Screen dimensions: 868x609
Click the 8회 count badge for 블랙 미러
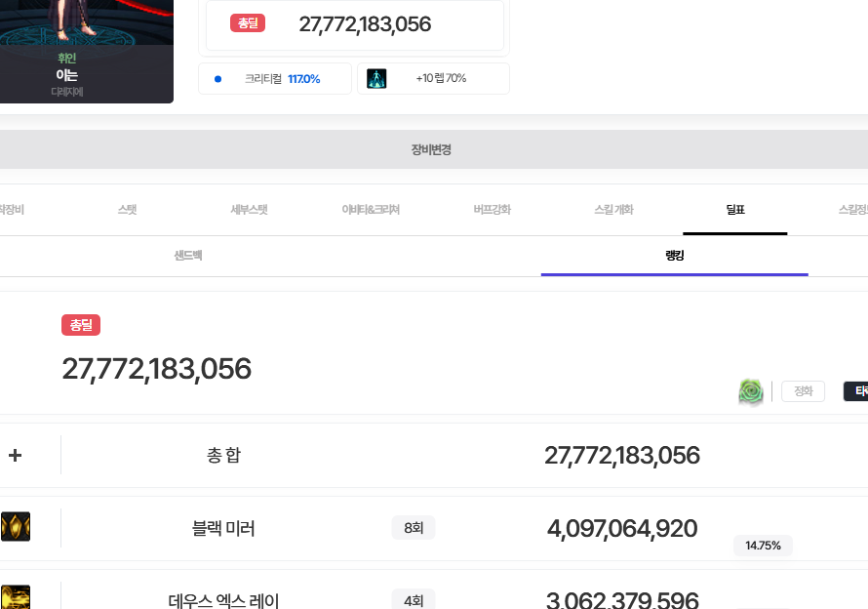(x=414, y=528)
